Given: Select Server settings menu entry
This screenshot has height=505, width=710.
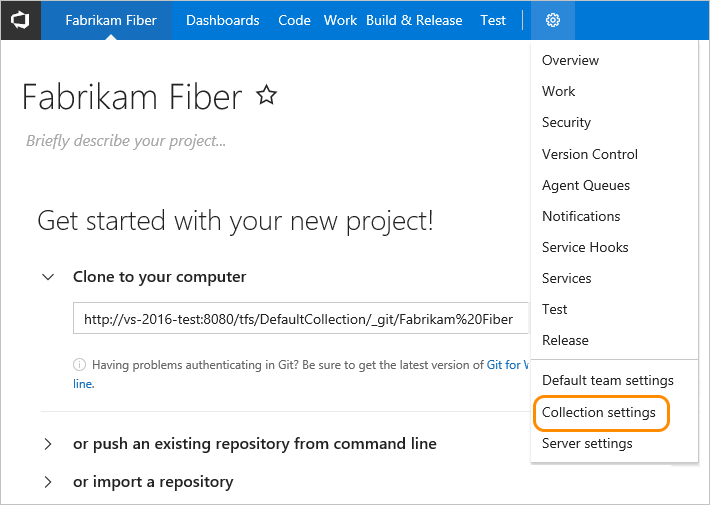Looking at the screenshot, I should pos(587,443).
